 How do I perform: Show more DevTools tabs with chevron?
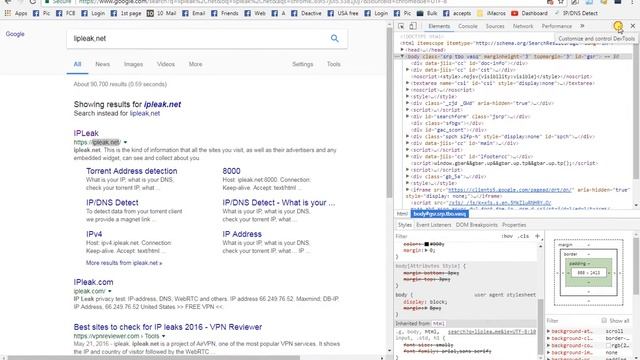[x=582, y=26]
